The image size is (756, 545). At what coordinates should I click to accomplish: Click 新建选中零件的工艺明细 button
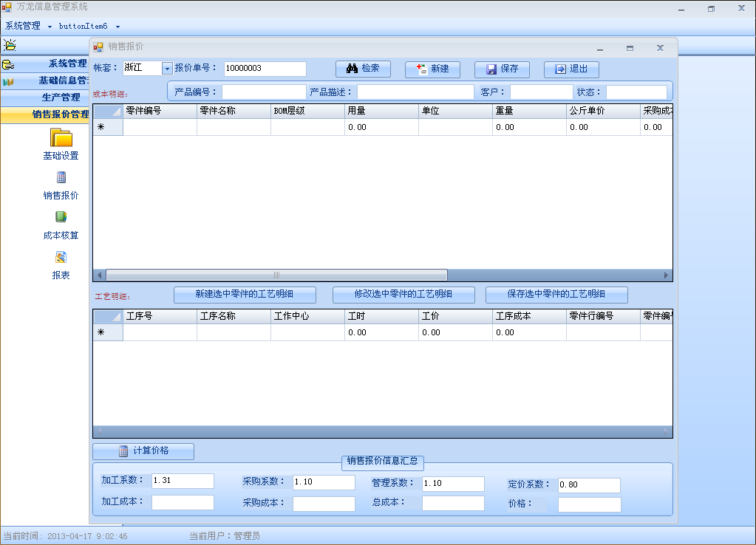click(245, 294)
